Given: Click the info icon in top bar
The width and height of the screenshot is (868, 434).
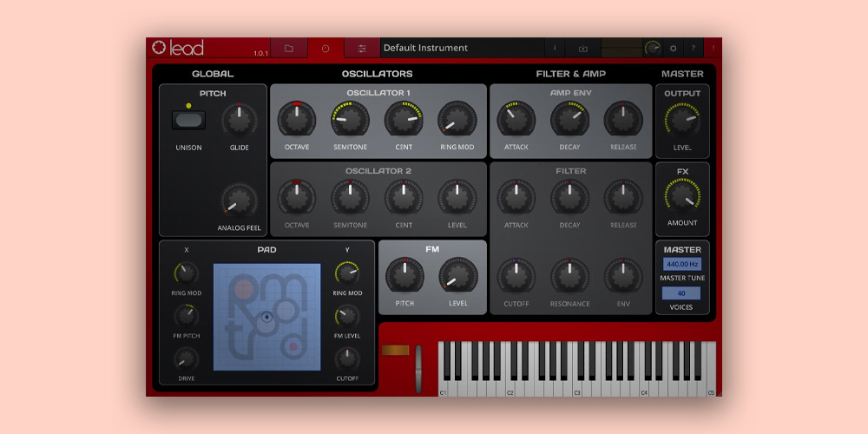Looking at the screenshot, I should tap(555, 49).
